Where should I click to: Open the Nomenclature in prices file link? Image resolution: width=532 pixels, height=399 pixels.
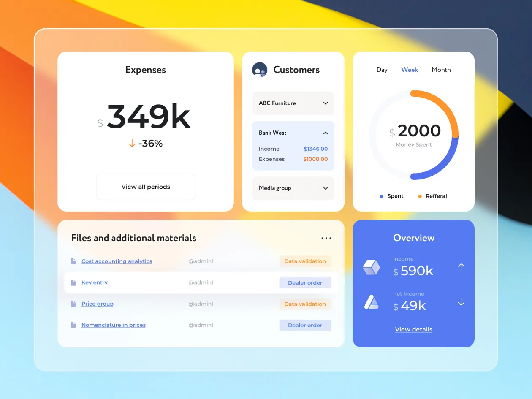(x=114, y=325)
